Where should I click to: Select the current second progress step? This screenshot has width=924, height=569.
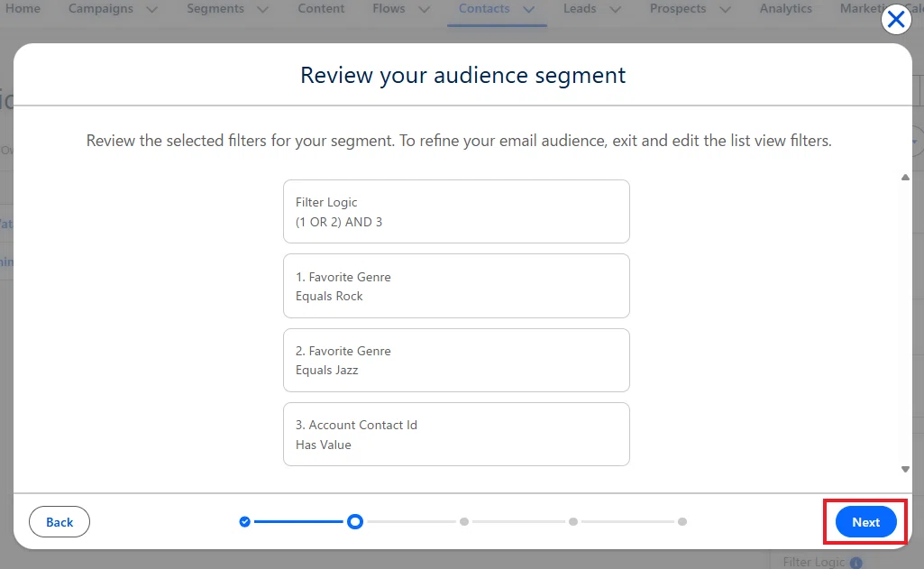point(355,521)
